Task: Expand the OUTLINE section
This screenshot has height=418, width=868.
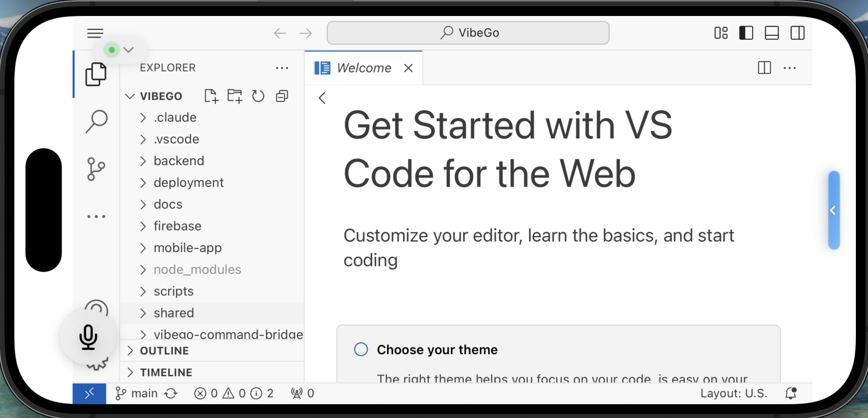Action: [x=212, y=351]
